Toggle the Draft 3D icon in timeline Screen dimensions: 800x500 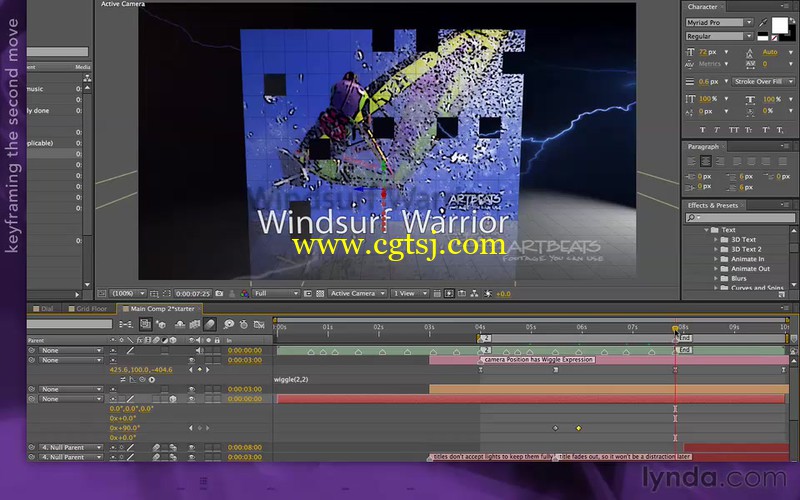pos(161,324)
